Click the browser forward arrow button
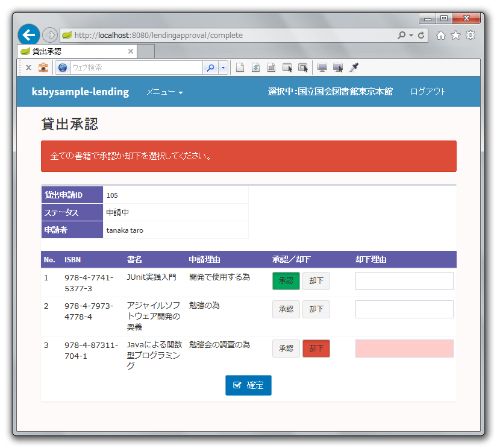The width and height of the screenshot is (497, 448). (x=50, y=35)
